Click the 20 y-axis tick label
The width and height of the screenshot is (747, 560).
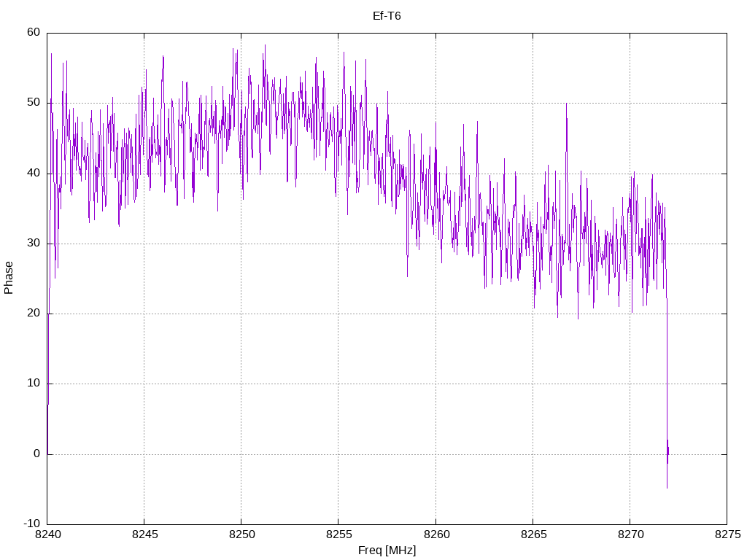point(34,314)
